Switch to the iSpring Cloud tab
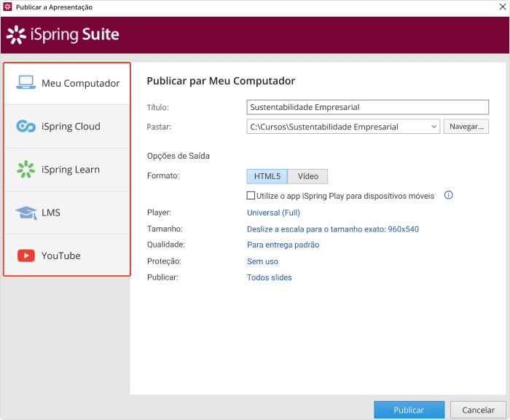 [x=67, y=127]
